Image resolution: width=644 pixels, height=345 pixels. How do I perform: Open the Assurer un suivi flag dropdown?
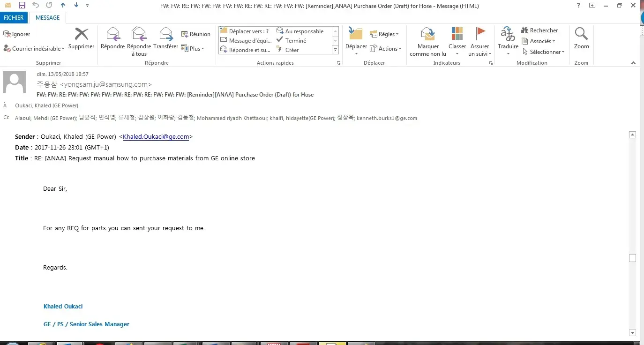pos(480,42)
